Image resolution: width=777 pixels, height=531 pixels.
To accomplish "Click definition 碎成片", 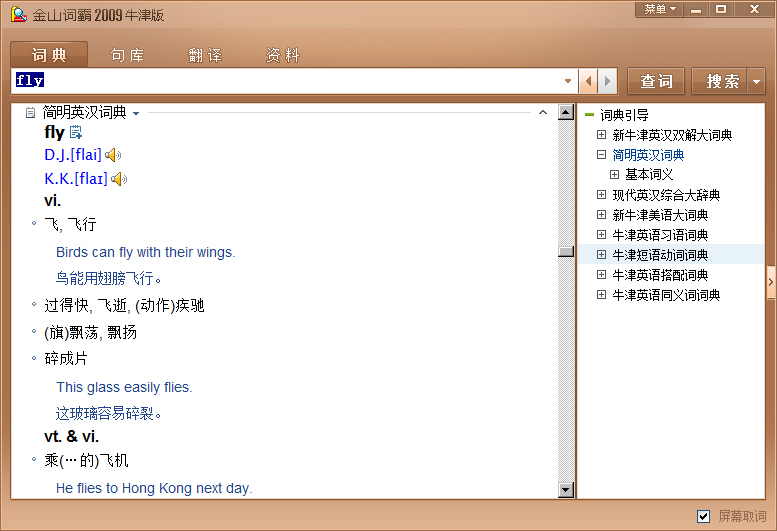I will (x=66, y=359).
